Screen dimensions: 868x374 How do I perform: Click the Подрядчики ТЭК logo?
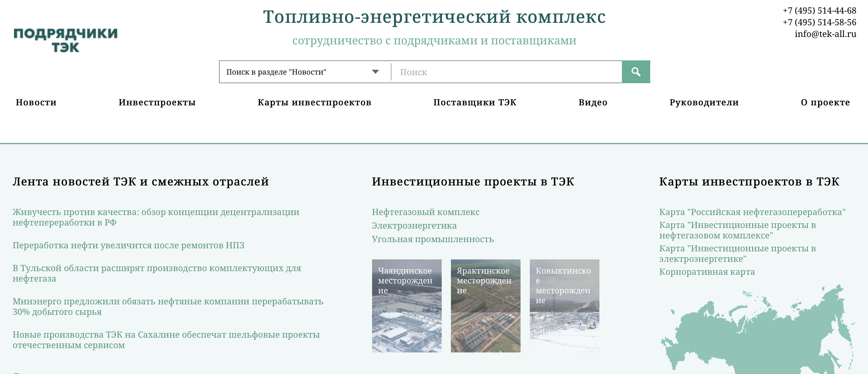[65, 40]
